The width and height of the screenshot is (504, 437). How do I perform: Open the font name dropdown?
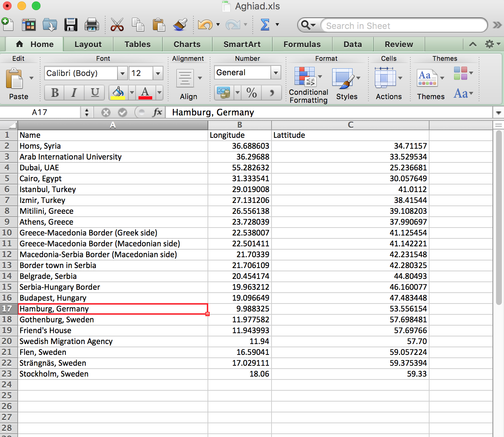click(123, 73)
